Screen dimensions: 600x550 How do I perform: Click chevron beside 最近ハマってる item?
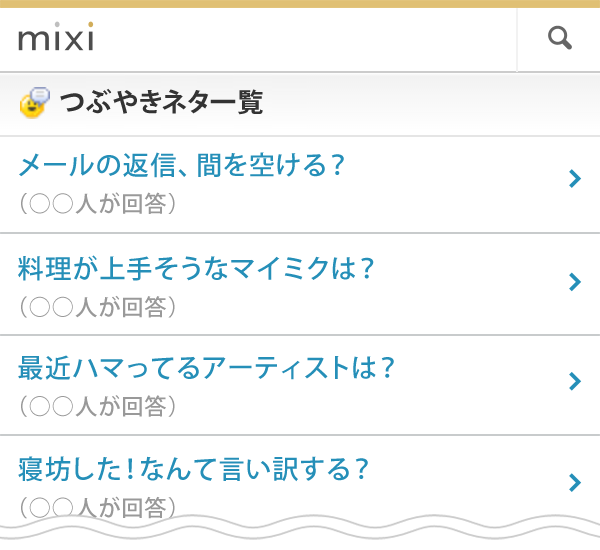pyautogui.click(x=574, y=381)
